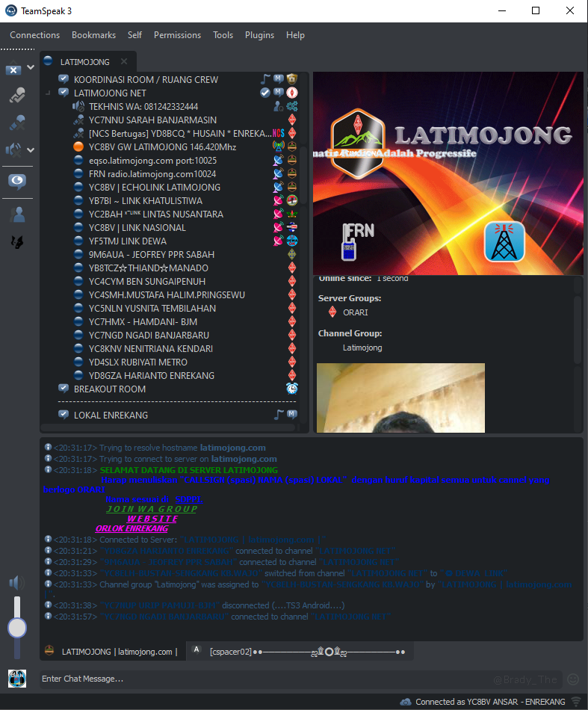Mute microphone using left toolbar icon
588x710 pixels.
(x=15, y=122)
